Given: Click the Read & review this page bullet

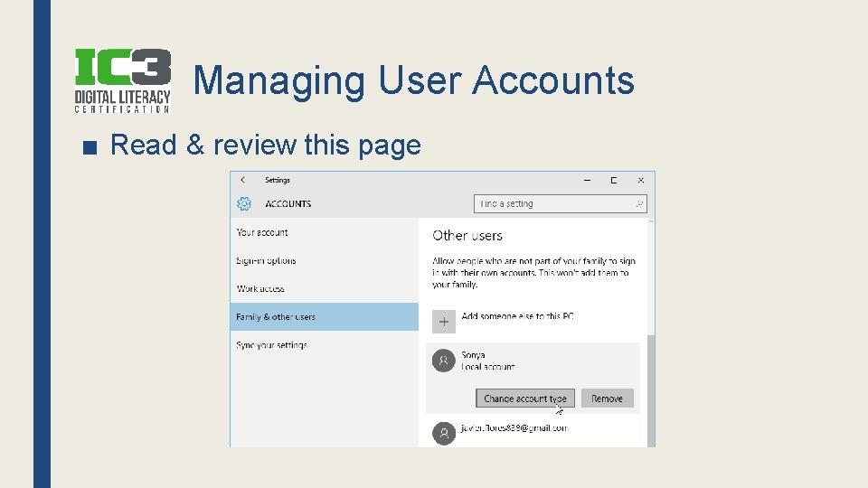Looking at the screenshot, I should tap(265, 145).
